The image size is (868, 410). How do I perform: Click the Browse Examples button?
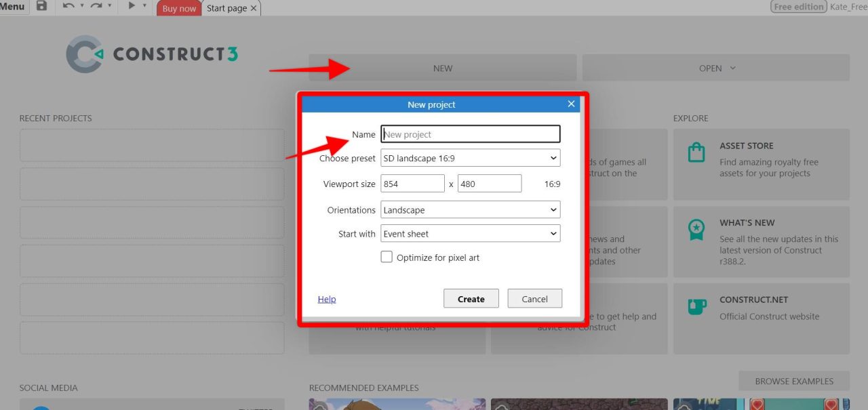[x=793, y=381]
